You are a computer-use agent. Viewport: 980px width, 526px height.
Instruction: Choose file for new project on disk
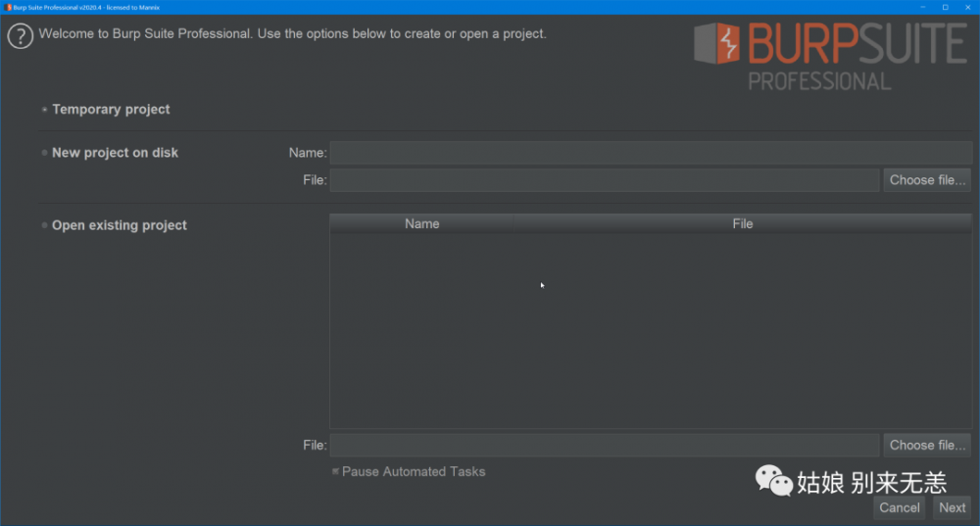pyautogui.click(x=927, y=180)
